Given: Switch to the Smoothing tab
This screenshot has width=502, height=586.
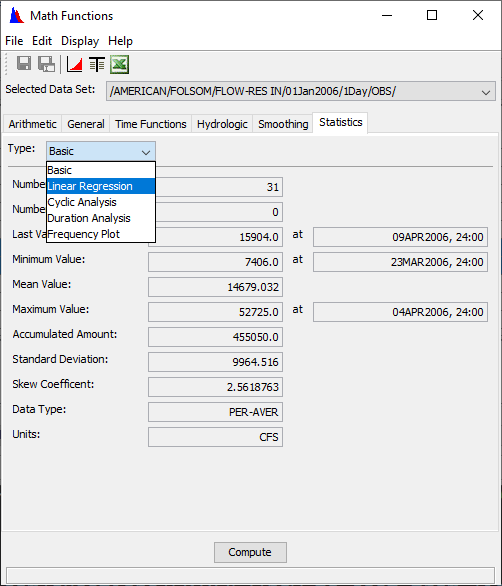Looking at the screenshot, I should [283, 124].
